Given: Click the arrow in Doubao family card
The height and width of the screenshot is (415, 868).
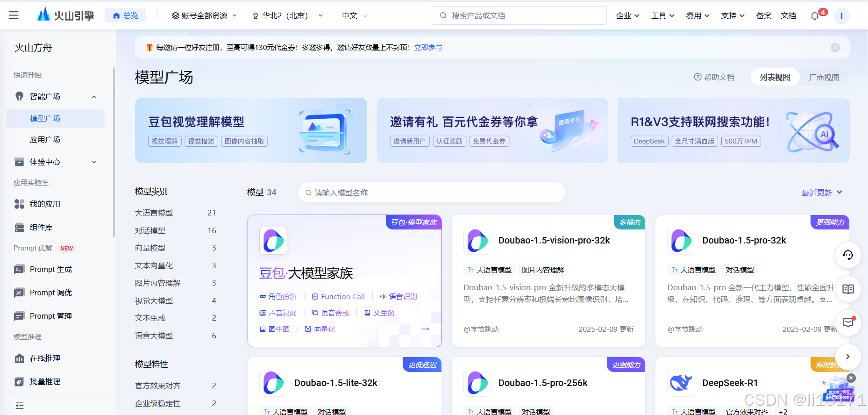Looking at the screenshot, I should click(x=425, y=329).
